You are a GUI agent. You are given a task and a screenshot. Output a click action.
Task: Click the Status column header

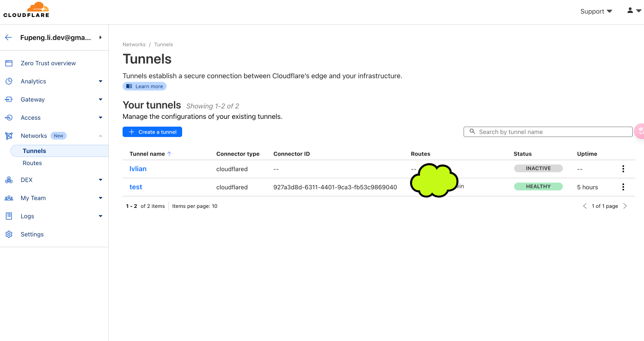523,154
